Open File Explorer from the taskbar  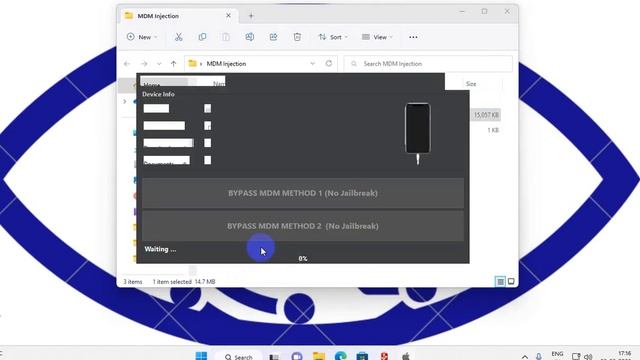(319, 356)
